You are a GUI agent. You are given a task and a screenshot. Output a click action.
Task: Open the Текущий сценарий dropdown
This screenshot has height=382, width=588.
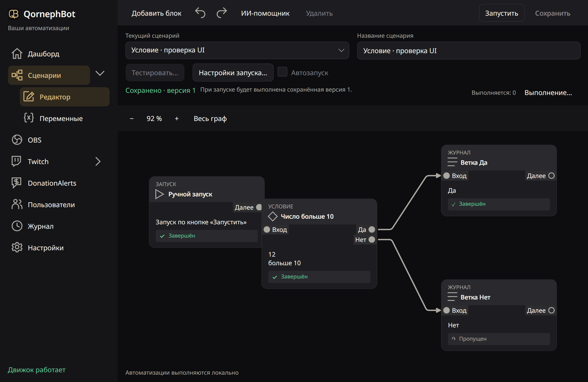237,50
